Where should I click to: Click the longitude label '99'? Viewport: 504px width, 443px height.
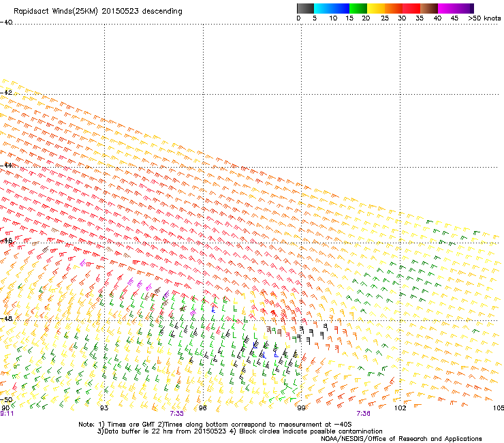(x=301, y=408)
